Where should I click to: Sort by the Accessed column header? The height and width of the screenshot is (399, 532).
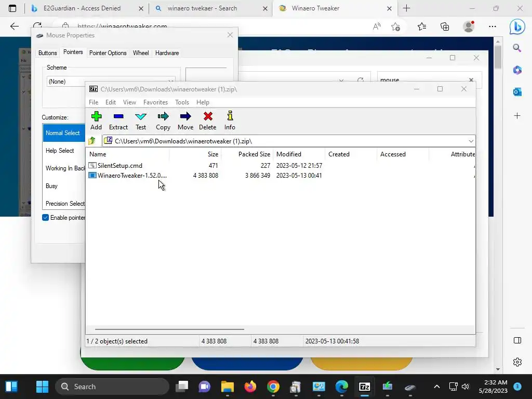403,154
